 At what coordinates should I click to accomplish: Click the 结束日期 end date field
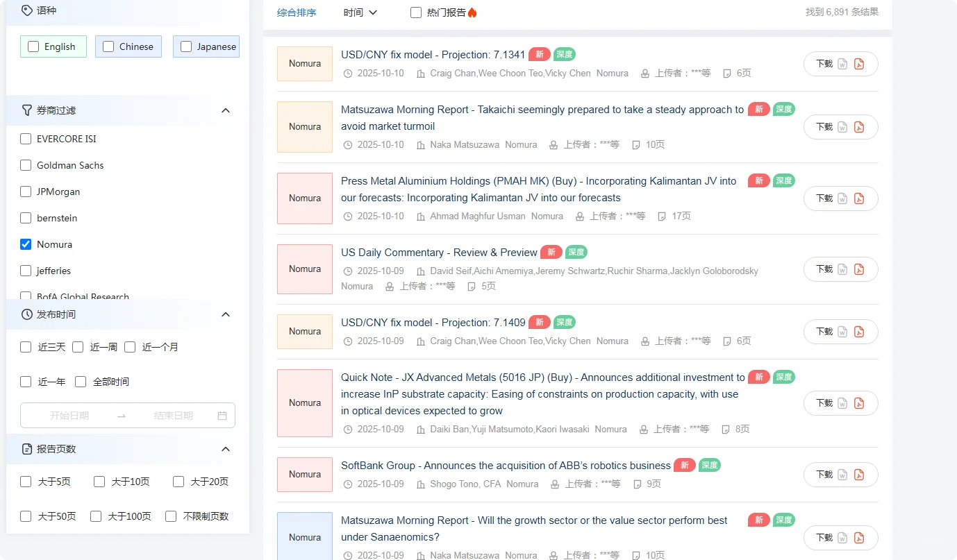coord(174,416)
